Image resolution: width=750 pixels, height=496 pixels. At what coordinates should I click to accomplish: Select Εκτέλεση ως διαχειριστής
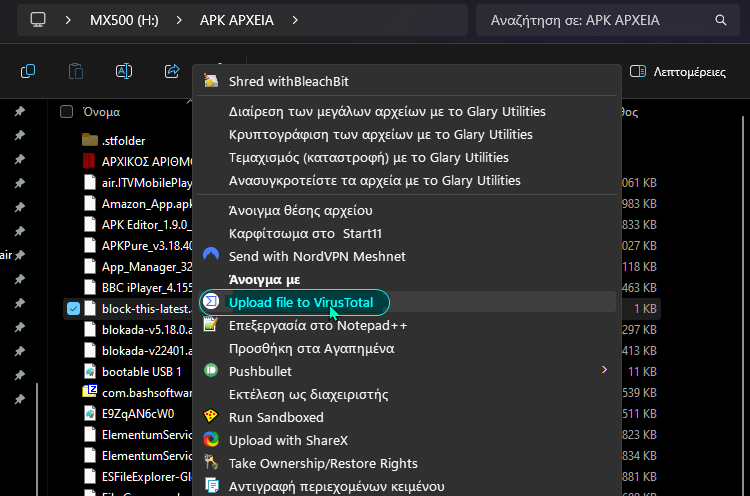407,394
